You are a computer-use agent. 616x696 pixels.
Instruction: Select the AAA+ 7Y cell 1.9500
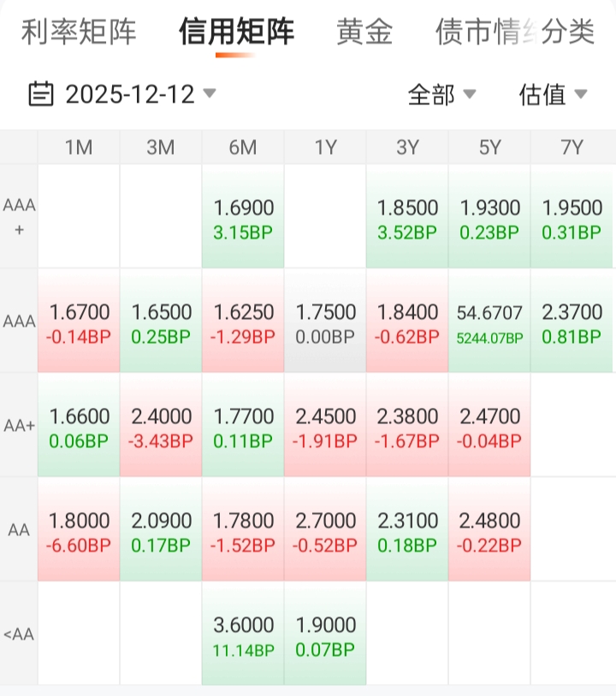[572, 217]
